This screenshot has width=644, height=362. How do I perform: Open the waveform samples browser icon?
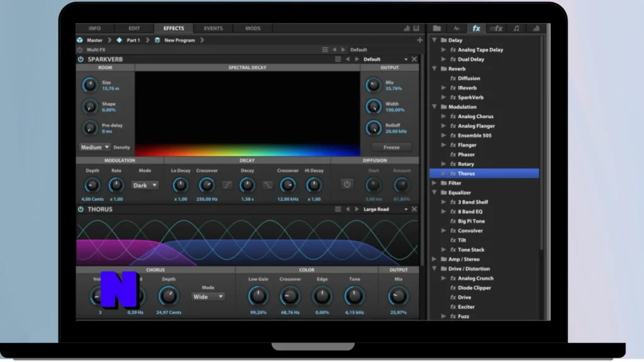[457, 28]
